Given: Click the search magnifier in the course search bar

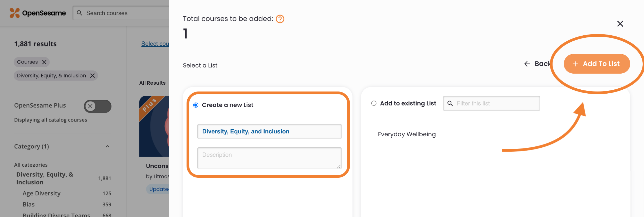Looking at the screenshot, I should [80, 13].
